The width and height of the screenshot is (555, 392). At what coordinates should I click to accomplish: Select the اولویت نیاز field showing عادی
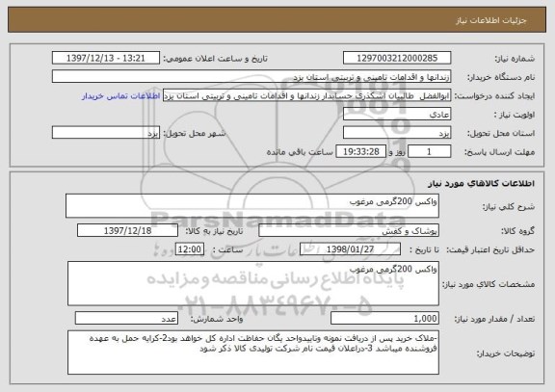click(397, 115)
